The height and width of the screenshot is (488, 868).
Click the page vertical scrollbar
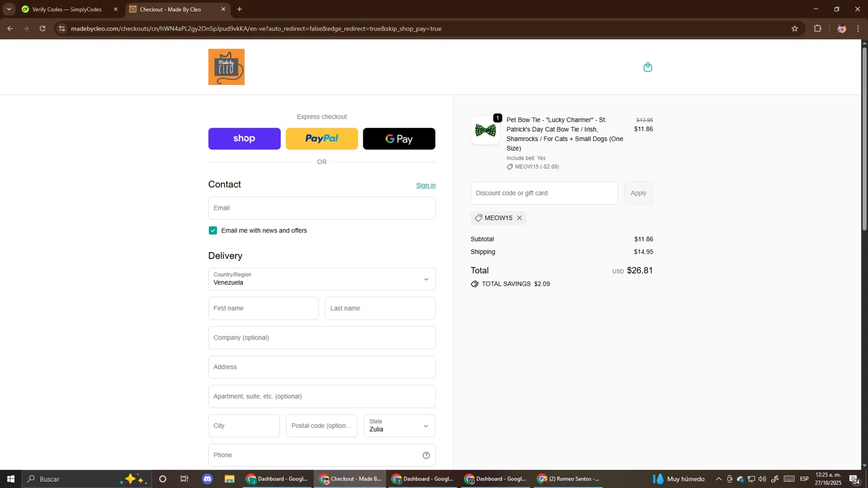click(x=865, y=139)
